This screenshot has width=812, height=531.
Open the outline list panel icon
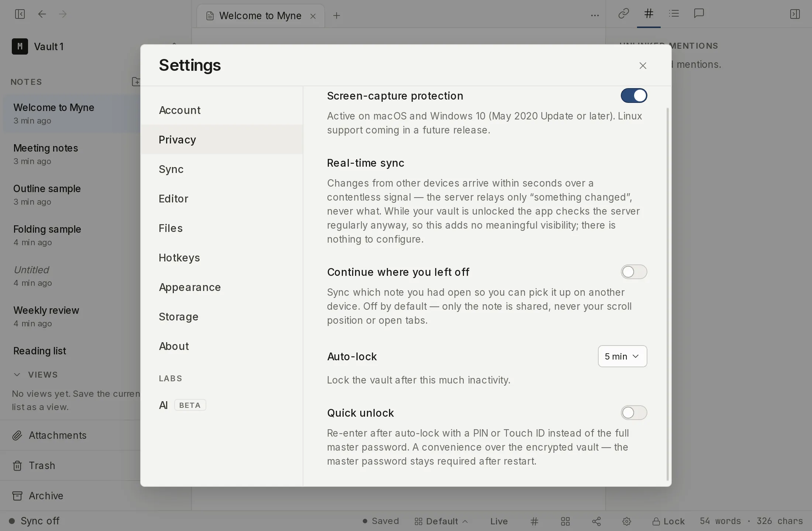[x=674, y=14]
